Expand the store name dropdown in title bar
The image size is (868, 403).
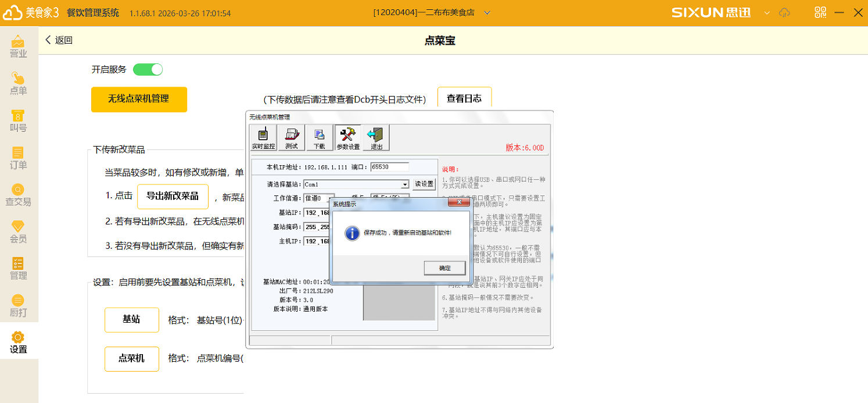487,13
